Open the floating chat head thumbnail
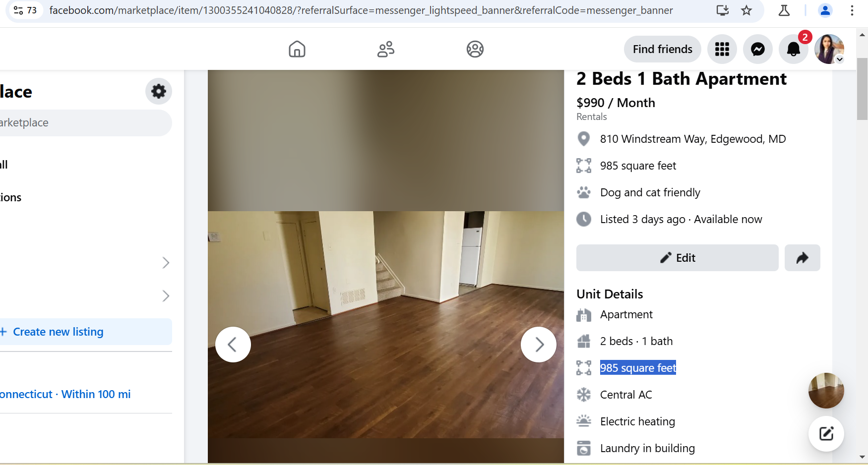Viewport: 868px width, 465px height. (x=826, y=391)
